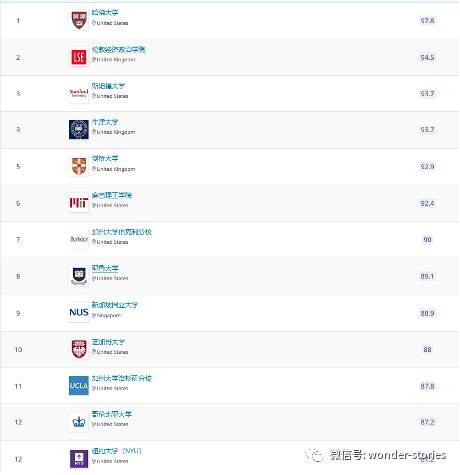Image resolution: width=460 pixels, height=475 pixels.
Task: Click the 纽约大学 (NYU) name link
Action: [117, 451]
